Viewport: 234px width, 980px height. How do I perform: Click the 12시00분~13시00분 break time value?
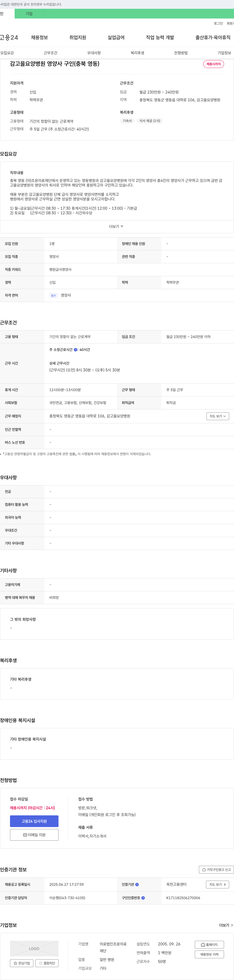pos(65,390)
